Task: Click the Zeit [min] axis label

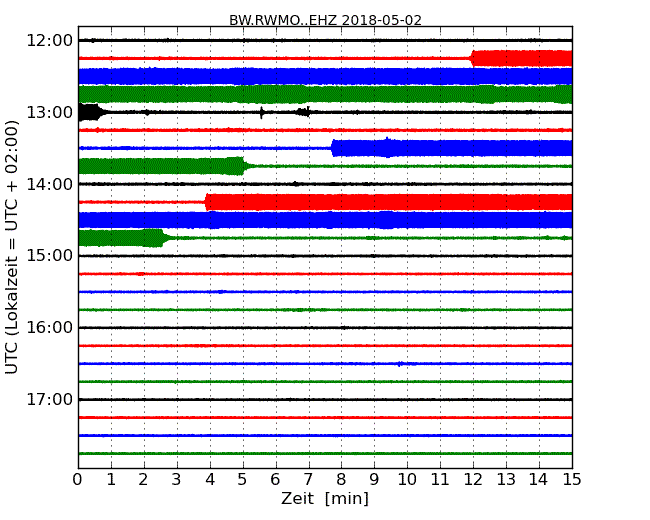Action: [x=325, y=498]
